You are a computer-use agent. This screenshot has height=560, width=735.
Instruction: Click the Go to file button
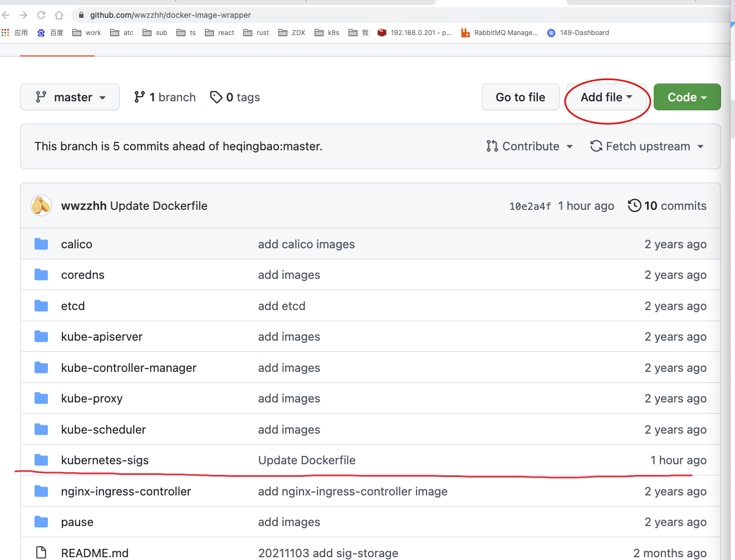point(520,97)
